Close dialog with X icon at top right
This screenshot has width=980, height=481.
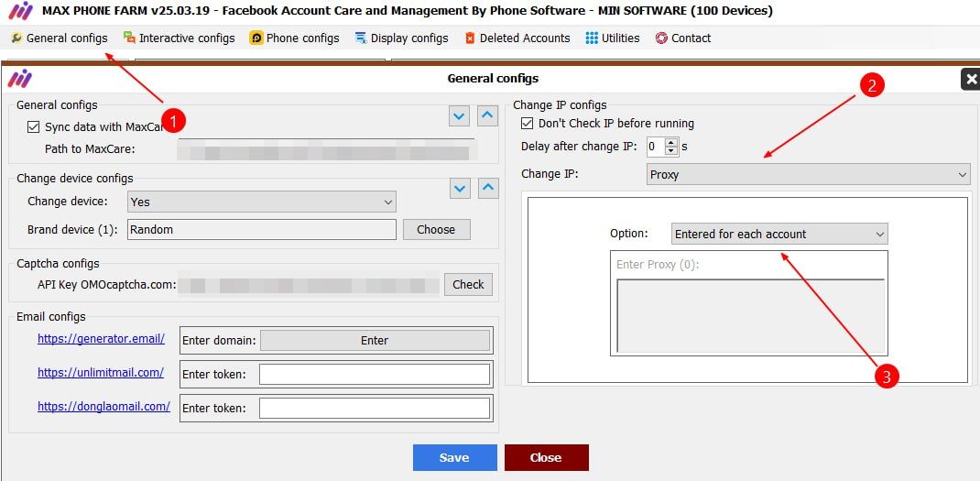tap(970, 79)
